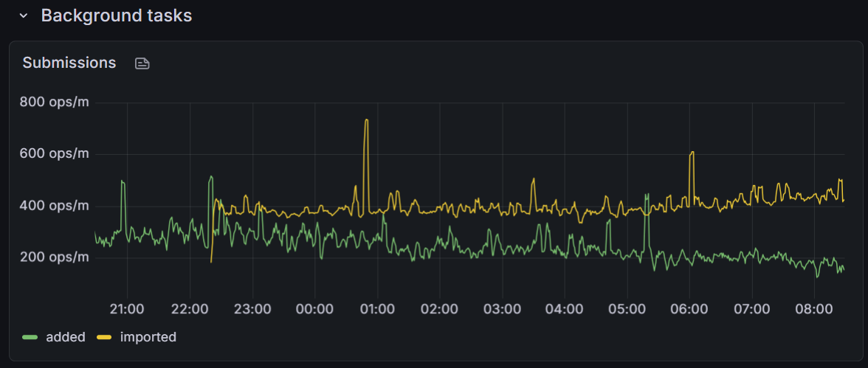Screen dimensions: 868x368
Task: Click the yellow spike peak at 06:00
Action: (692, 153)
